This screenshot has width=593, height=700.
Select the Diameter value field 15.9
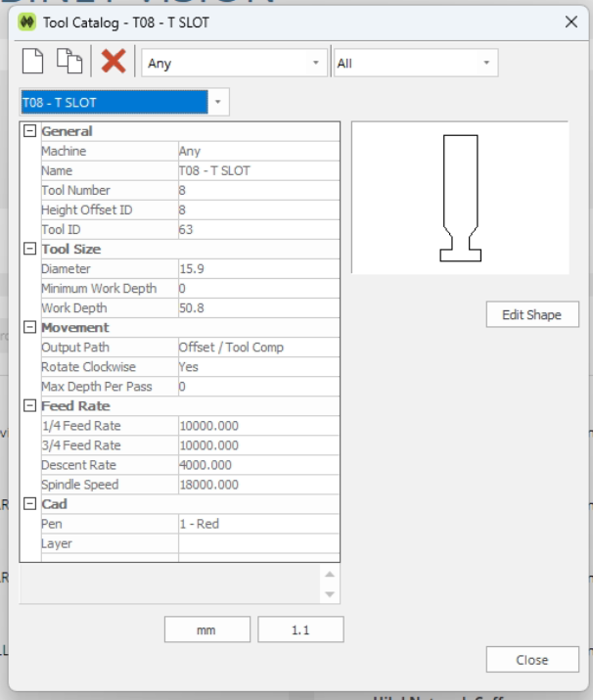click(258, 269)
